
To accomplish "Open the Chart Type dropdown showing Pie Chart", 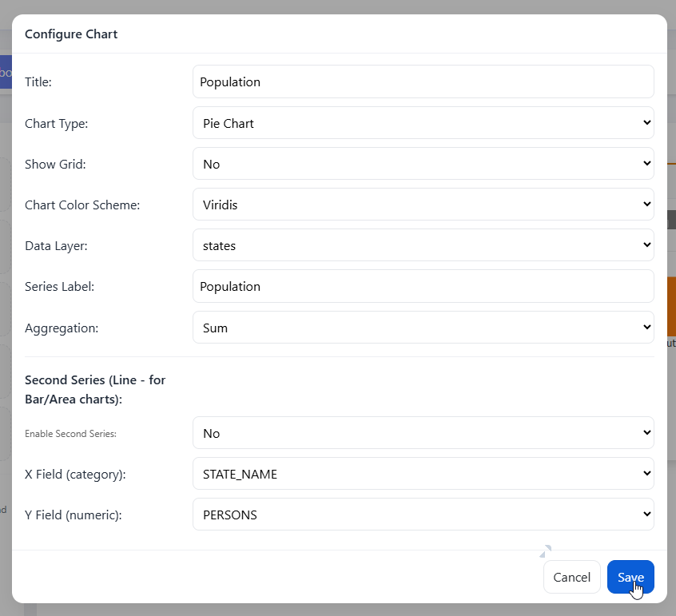I will pos(423,123).
